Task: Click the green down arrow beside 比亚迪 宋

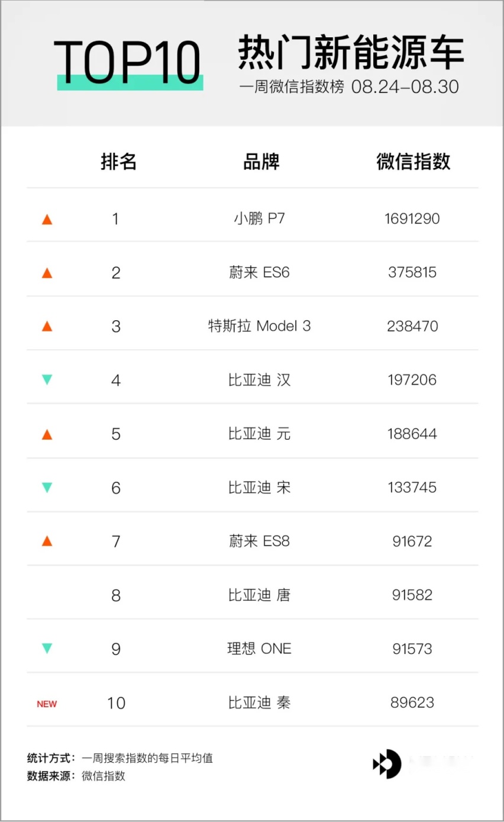Action: (47, 488)
